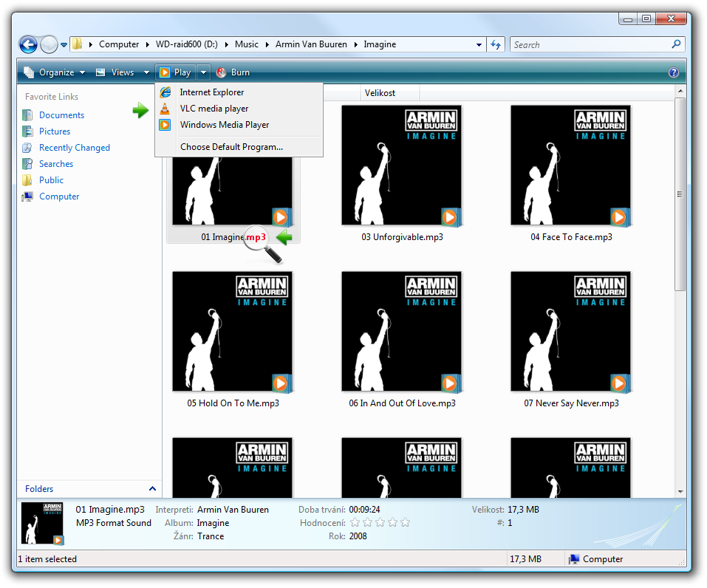Click the folder icon in the address bar
The width and height of the screenshot is (707, 588).
point(78,44)
